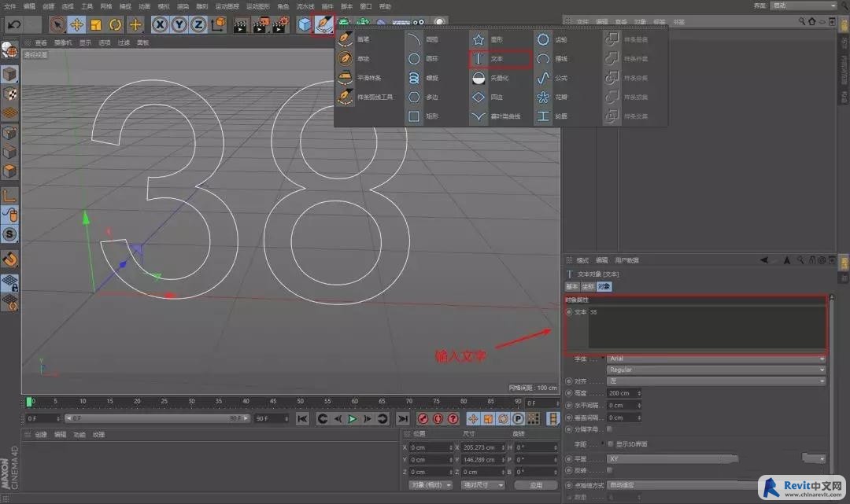
Task: Toggle the 分隔字母 checkbox
Action: click(609, 429)
